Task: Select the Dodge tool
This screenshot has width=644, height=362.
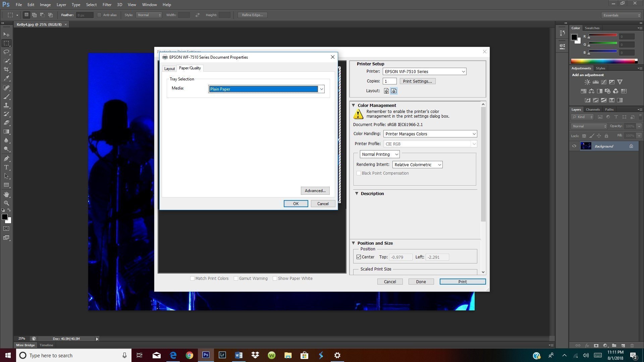Action: tap(6, 149)
